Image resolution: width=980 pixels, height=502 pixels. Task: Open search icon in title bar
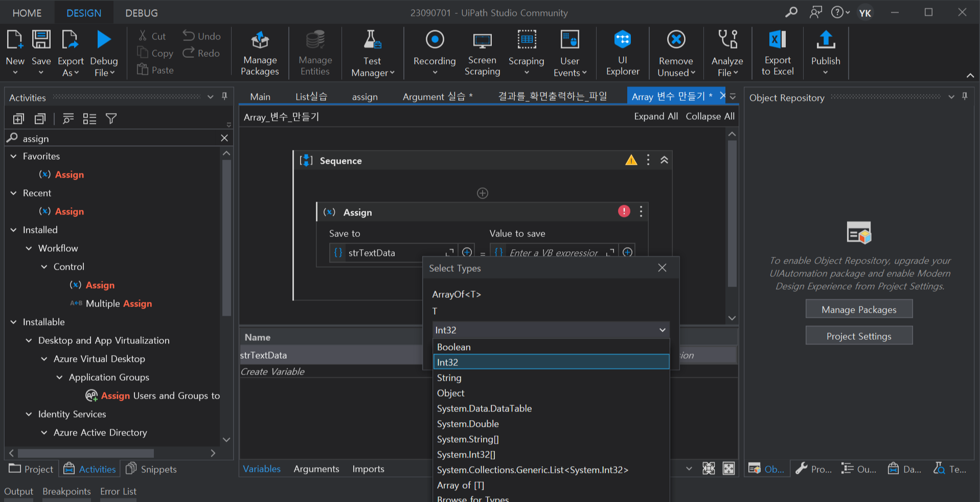pos(791,12)
